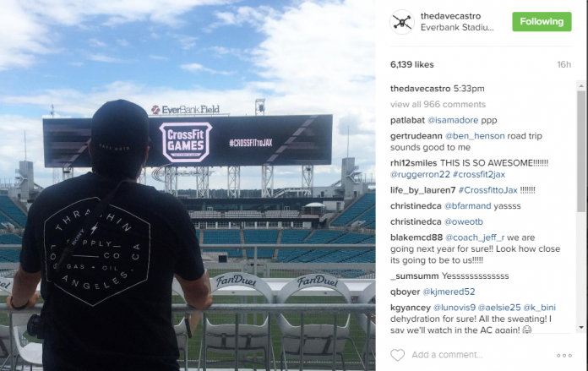This screenshot has width=588, height=371.
Task: Toggle the green Following button
Action: coord(542,22)
